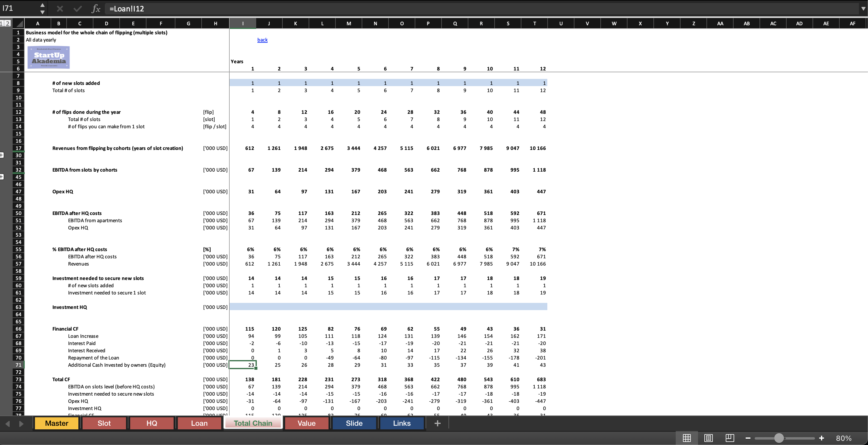Click the 'Total CF' row label
Image resolution: width=868 pixels, height=445 pixels.
tap(61, 379)
